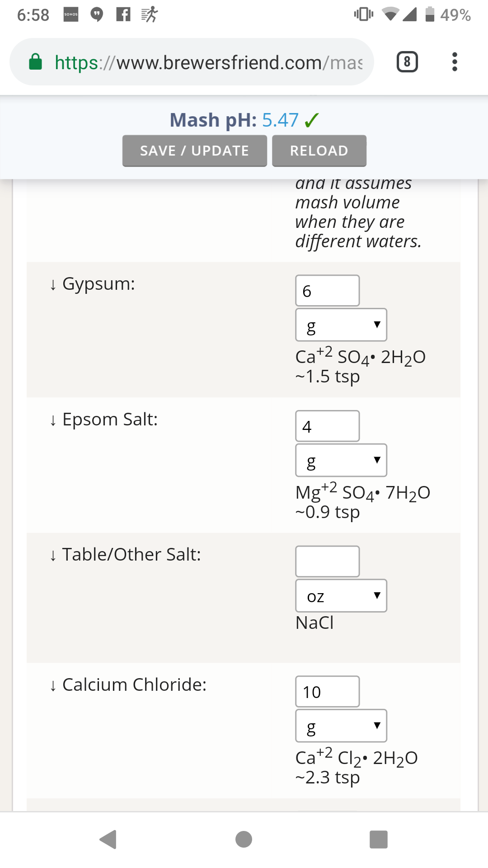Click the SAVE / UPDATE button
This screenshot has height=868, width=488.
pyautogui.click(x=194, y=151)
